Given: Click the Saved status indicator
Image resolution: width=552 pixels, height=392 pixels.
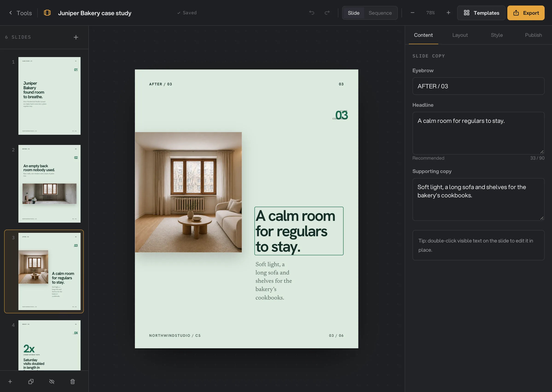Looking at the screenshot, I should pos(187,13).
